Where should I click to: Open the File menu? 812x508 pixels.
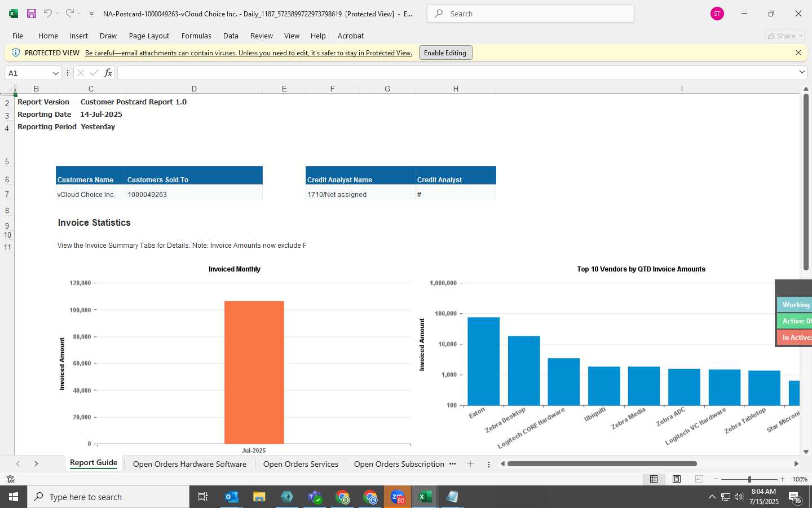coord(17,36)
